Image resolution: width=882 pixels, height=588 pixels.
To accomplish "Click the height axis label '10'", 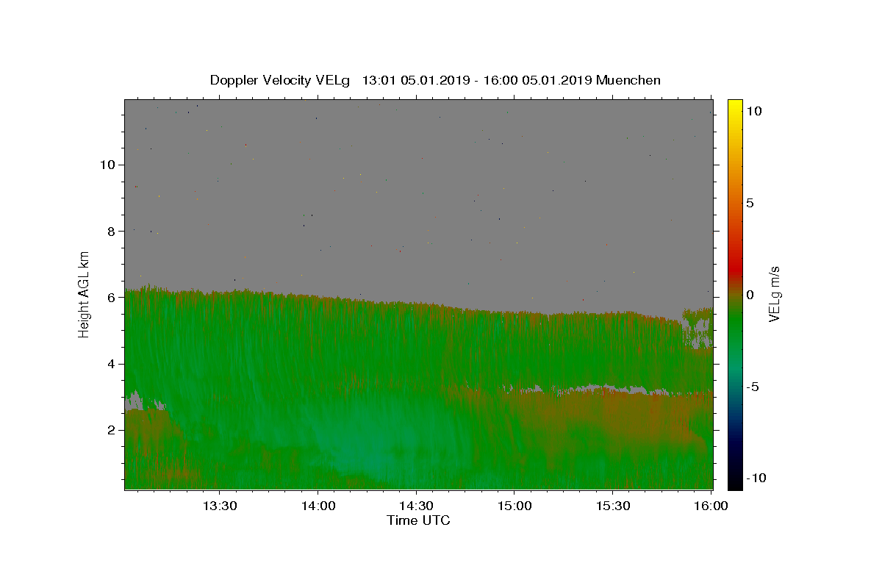I will click(108, 165).
